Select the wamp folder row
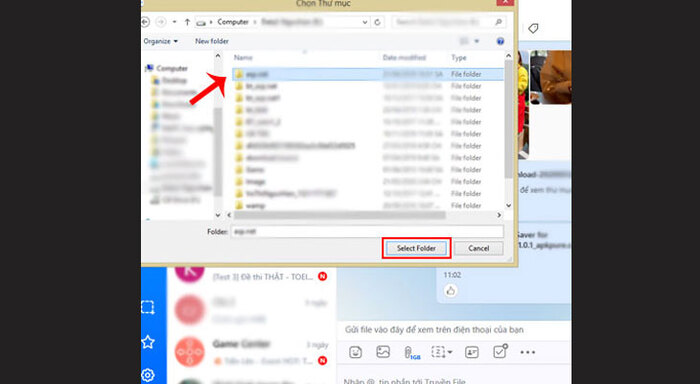The image size is (700, 384). pos(368,206)
